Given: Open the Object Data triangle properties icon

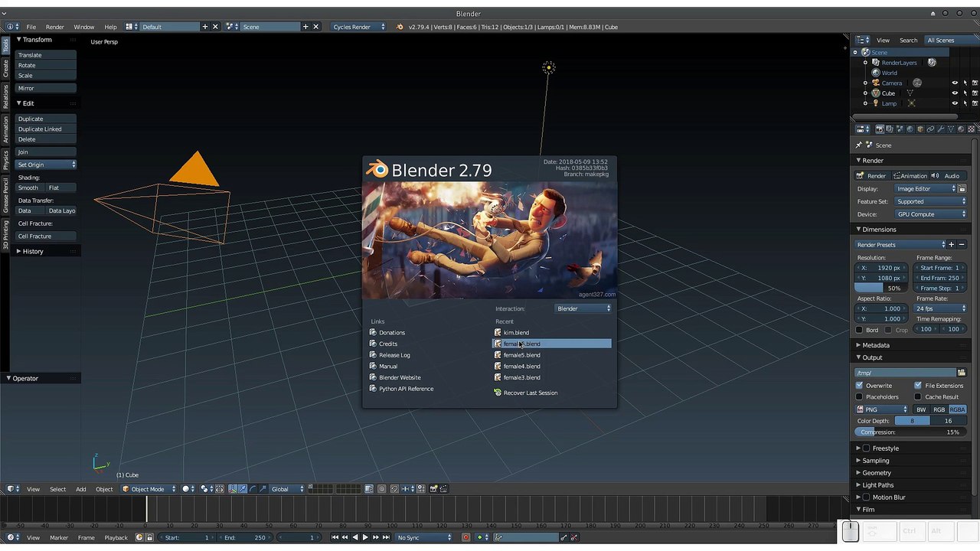Looking at the screenshot, I should point(951,129).
